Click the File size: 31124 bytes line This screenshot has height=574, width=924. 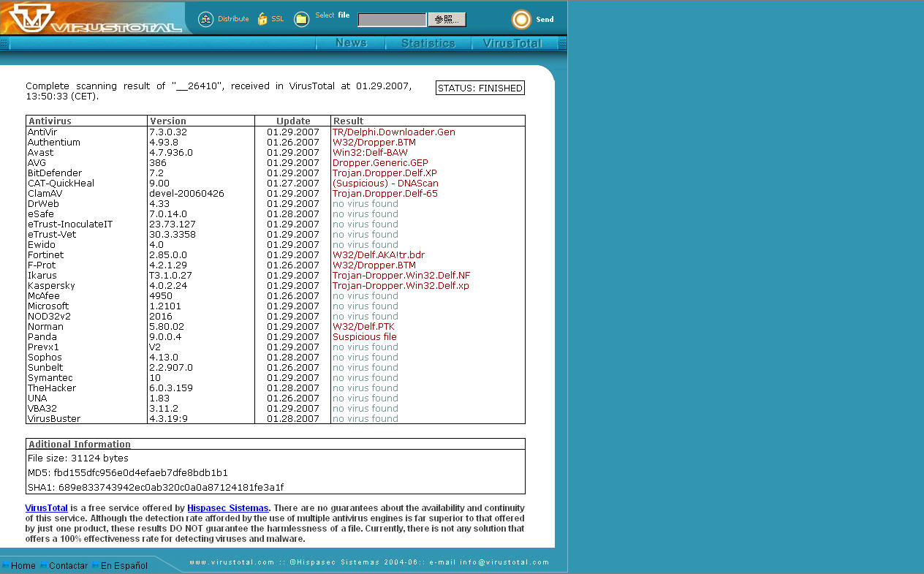78,458
